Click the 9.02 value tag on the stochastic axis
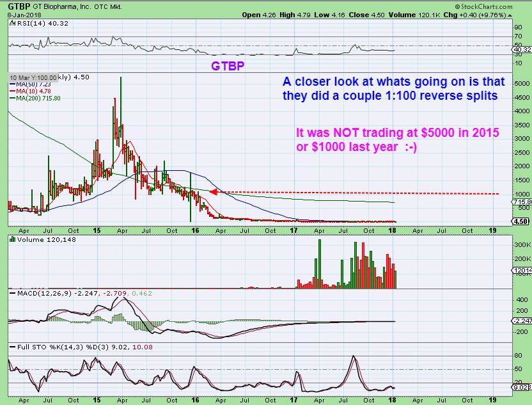Screen dimensions: 532x405 coord(522,387)
